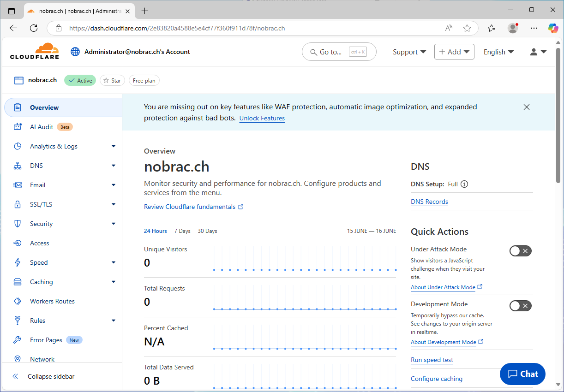564x392 pixels.
Task: Open the Support dropdown menu
Action: coord(409,52)
